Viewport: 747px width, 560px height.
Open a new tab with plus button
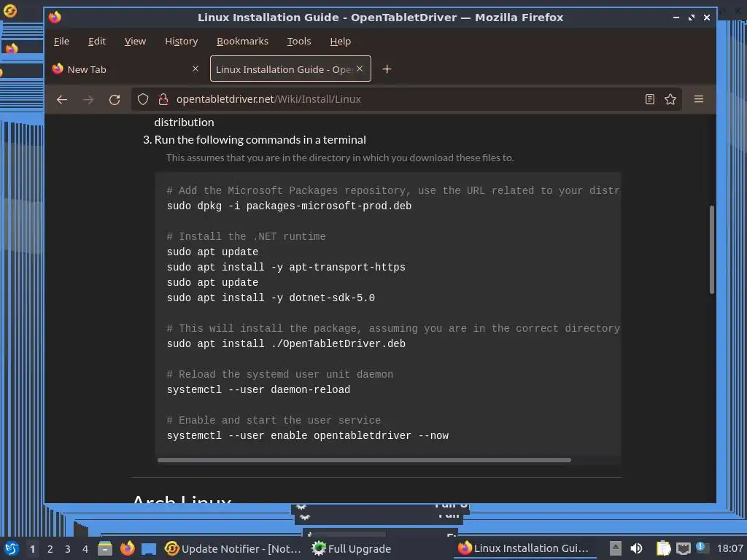[387, 69]
